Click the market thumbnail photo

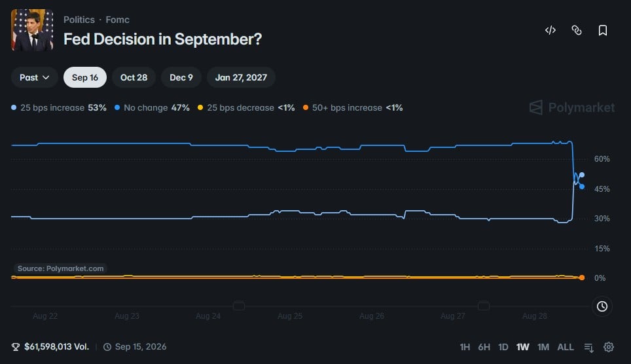click(32, 30)
